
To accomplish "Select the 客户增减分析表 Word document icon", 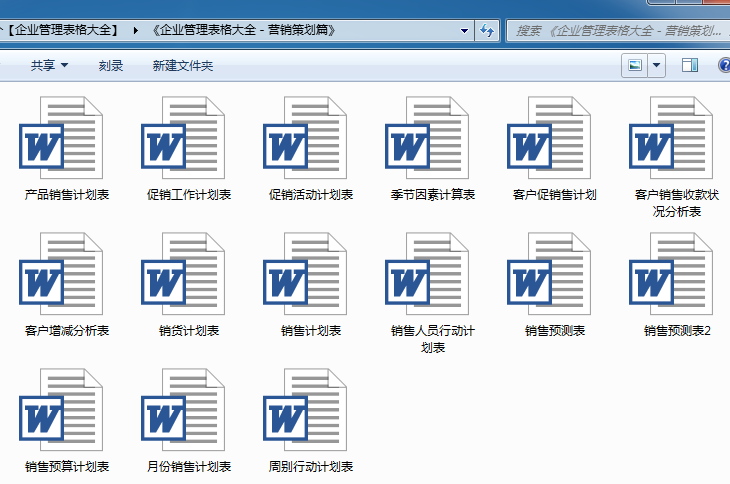I will point(61,274).
